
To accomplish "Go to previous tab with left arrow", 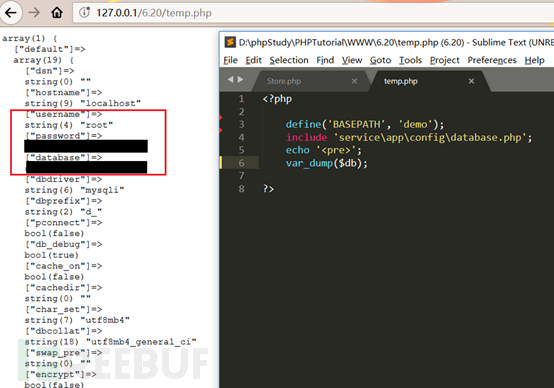I will pyautogui.click(x=230, y=80).
